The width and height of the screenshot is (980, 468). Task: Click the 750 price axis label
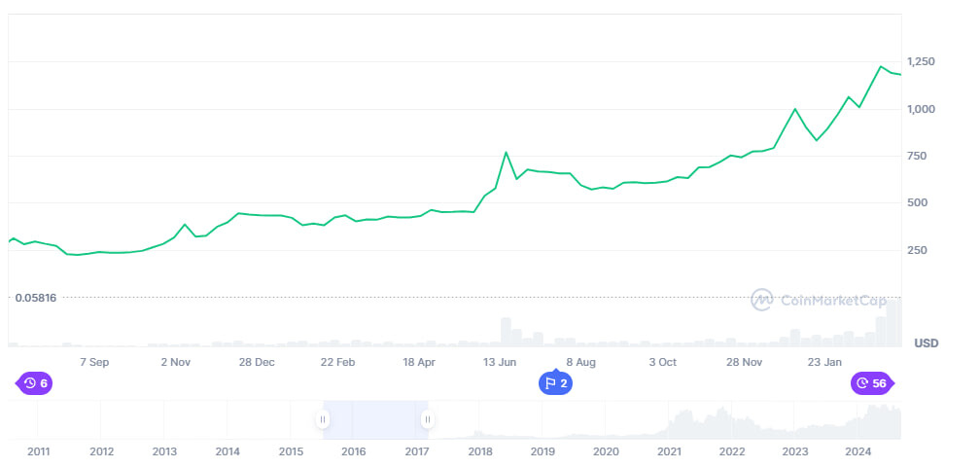(917, 156)
